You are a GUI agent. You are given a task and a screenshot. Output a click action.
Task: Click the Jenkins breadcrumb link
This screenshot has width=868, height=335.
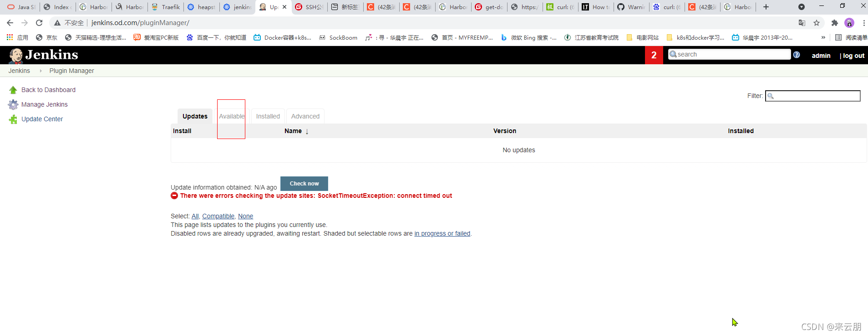[19, 71]
